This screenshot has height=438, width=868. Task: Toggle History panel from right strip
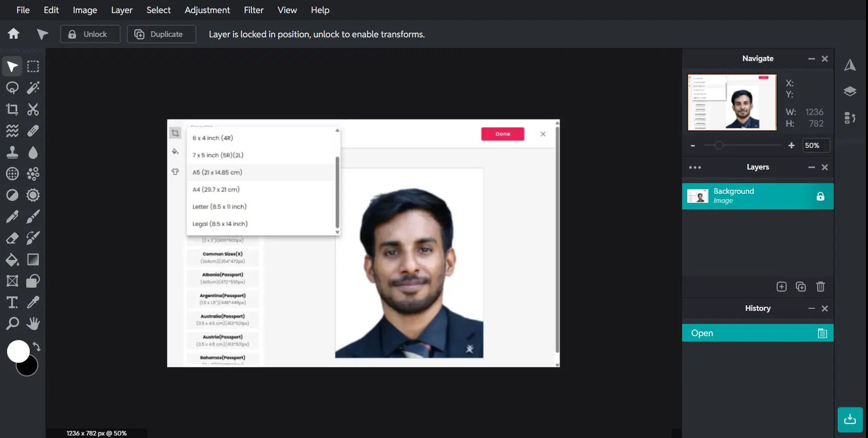(850, 118)
